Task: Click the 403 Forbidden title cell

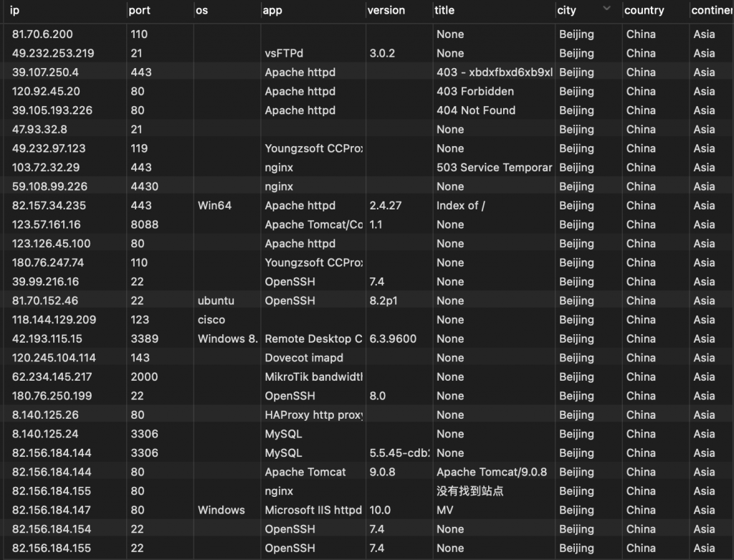Action: pos(475,91)
